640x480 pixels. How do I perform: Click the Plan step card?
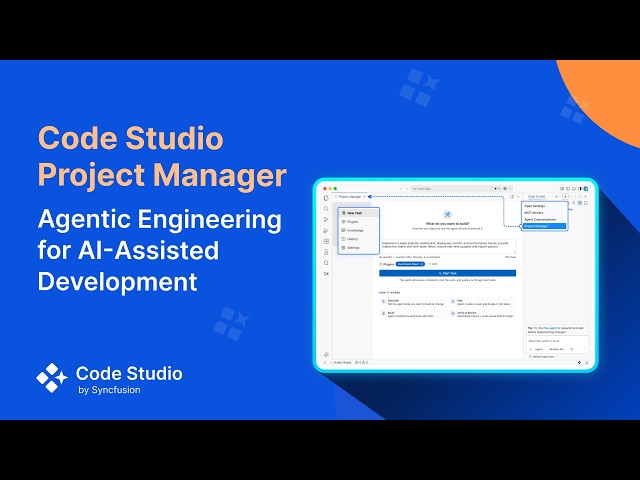(x=482, y=302)
